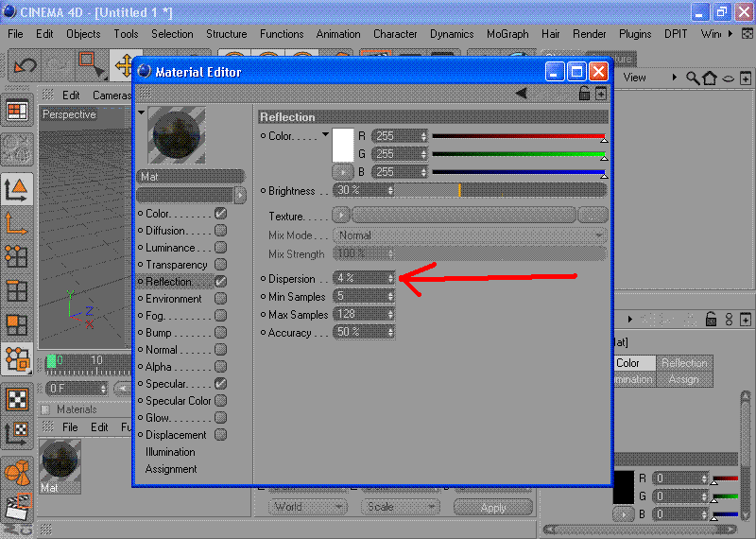
Task: Click the Make Object Editable icon
Action: click(x=17, y=149)
